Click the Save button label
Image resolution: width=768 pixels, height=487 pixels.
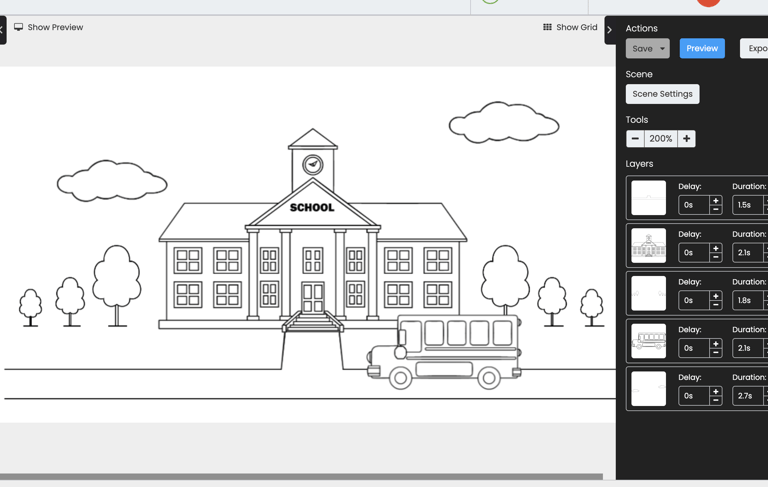pos(642,49)
